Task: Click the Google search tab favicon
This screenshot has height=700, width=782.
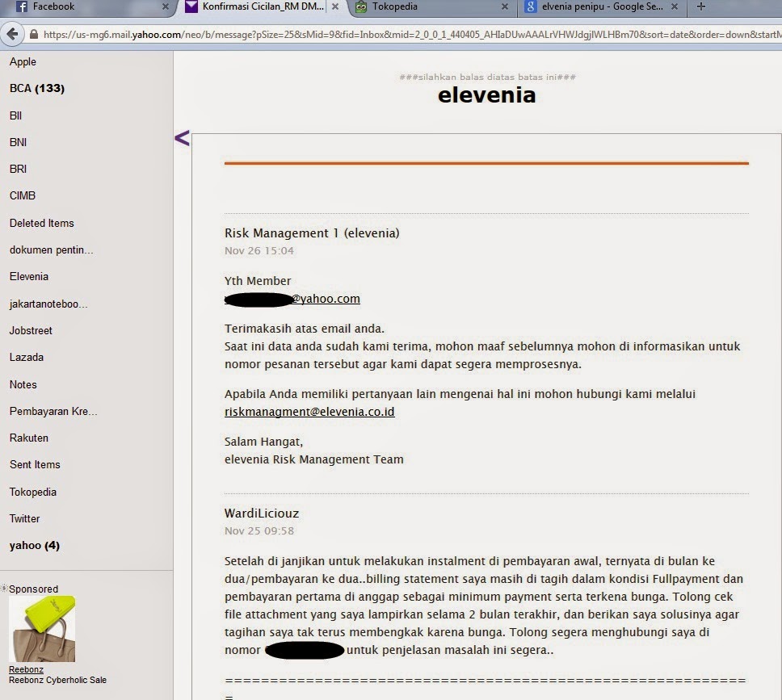Action: [x=531, y=6]
